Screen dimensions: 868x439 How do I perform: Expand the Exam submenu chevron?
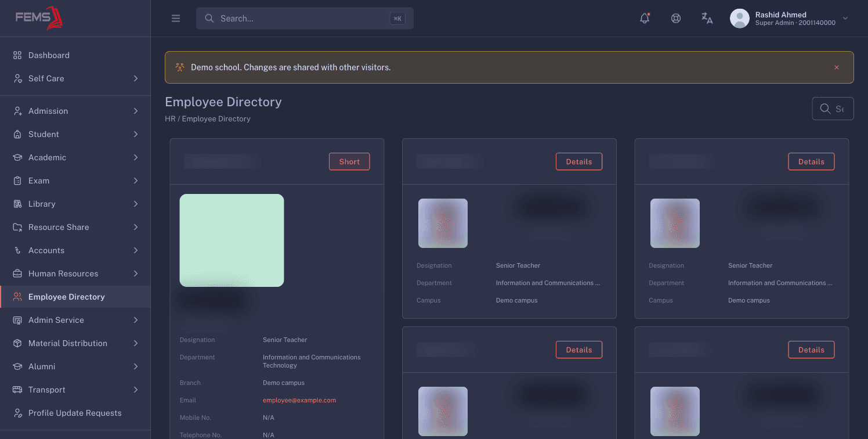pos(136,181)
